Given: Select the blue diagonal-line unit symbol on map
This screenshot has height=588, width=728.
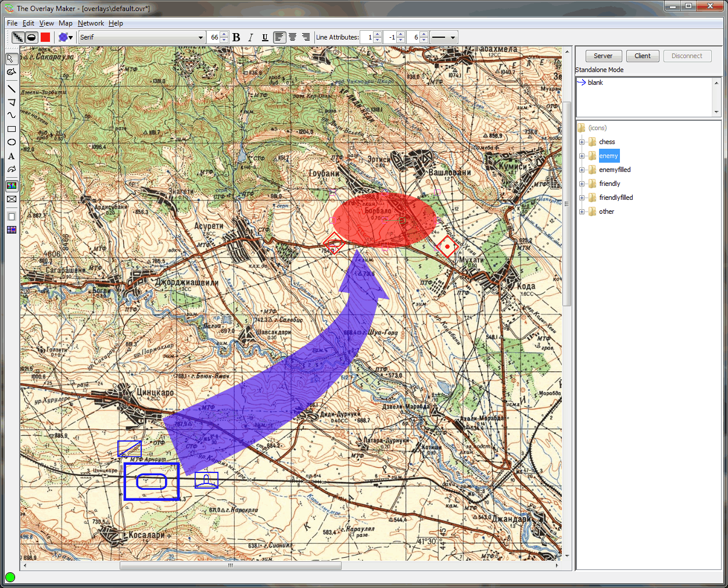Looking at the screenshot, I should pyautogui.click(x=129, y=449).
